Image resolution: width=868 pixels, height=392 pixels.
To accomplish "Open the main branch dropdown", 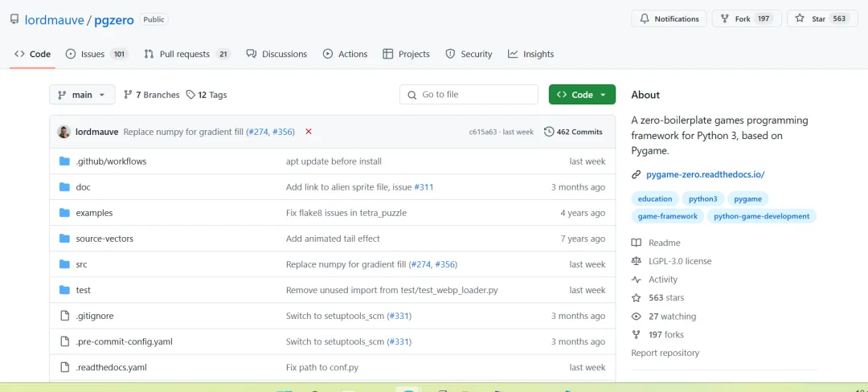I will [x=82, y=95].
